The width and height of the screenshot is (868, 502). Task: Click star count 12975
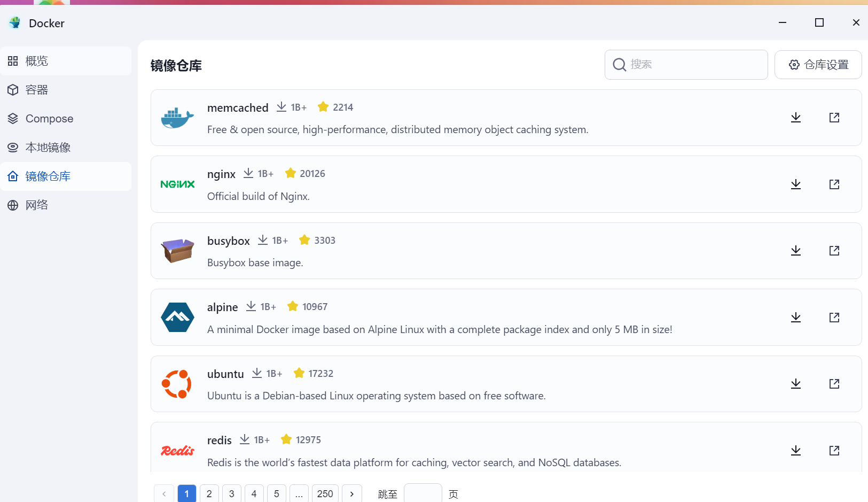(x=309, y=440)
